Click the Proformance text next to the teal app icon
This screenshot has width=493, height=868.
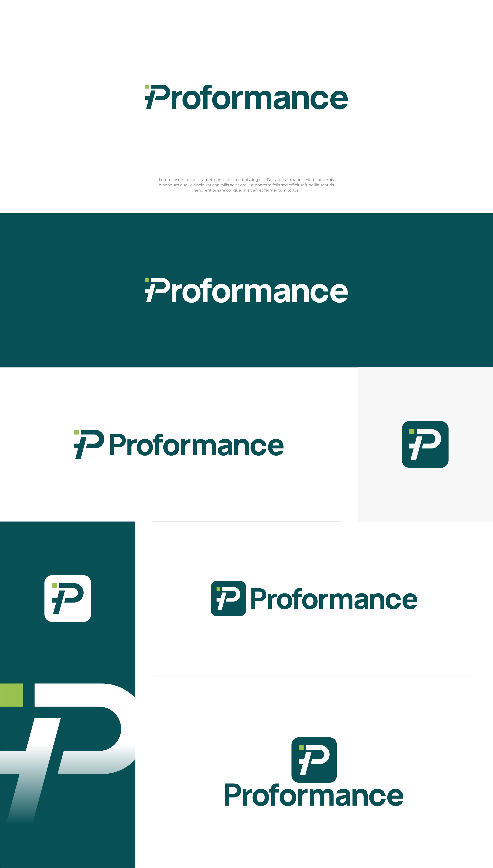334,599
